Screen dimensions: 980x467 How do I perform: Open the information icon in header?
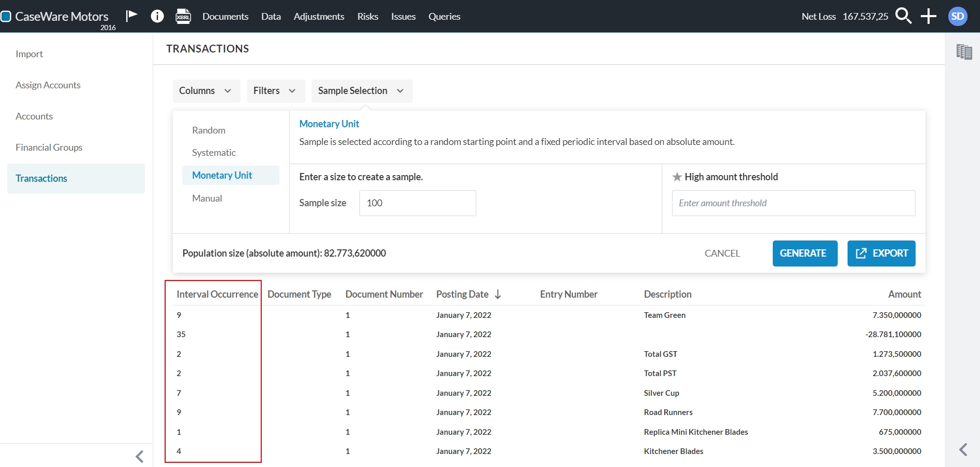(157, 16)
